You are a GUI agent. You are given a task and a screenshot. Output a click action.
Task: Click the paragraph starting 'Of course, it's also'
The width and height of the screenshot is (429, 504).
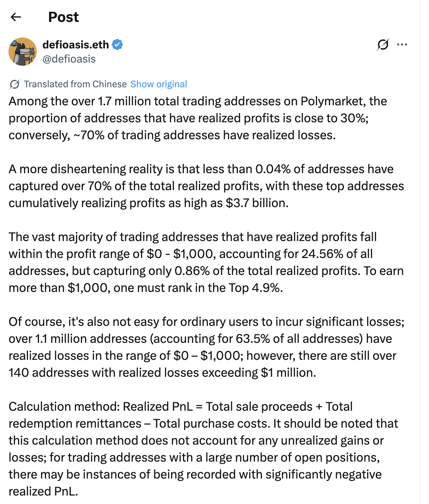(205, 347)
